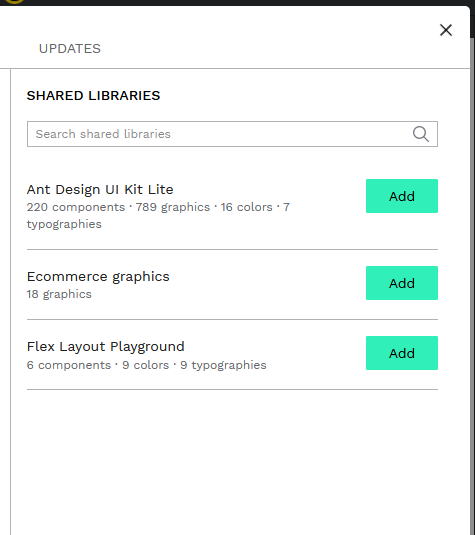Select the Flex Layout Playground library name
The image size is (475, 535).
coord(105,347)
